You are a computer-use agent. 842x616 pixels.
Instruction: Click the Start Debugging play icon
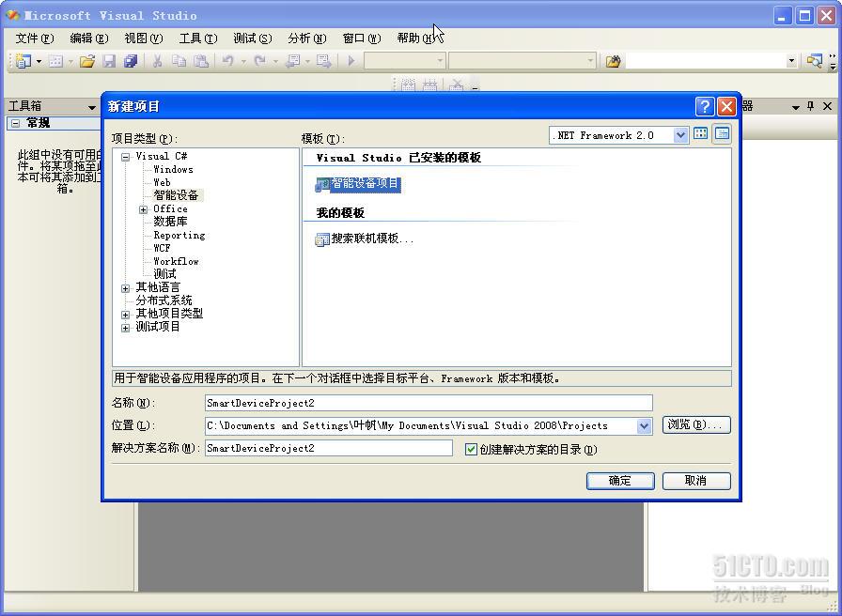(351, 61)
